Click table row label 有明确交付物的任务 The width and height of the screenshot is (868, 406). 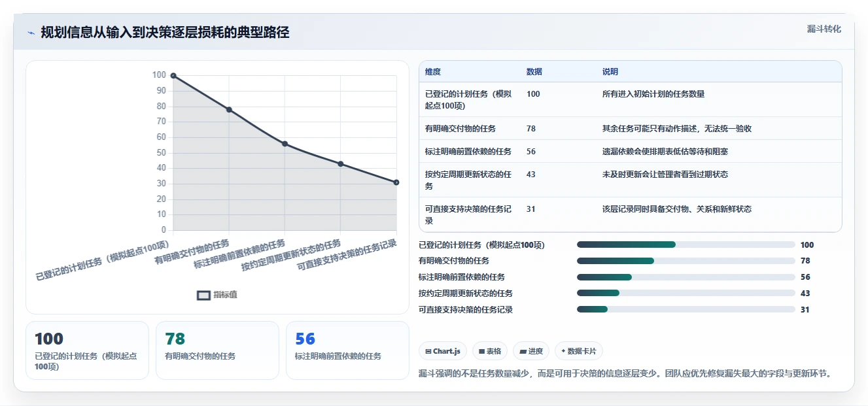click(460, 129)
